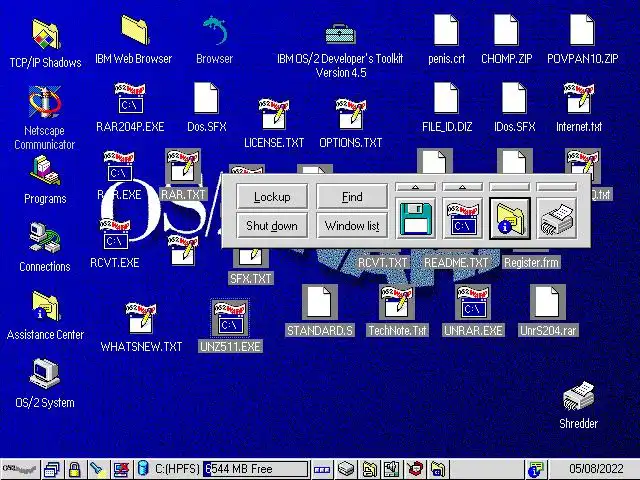Select the RAR204P.EXE program icon

(x=130, y=99)
